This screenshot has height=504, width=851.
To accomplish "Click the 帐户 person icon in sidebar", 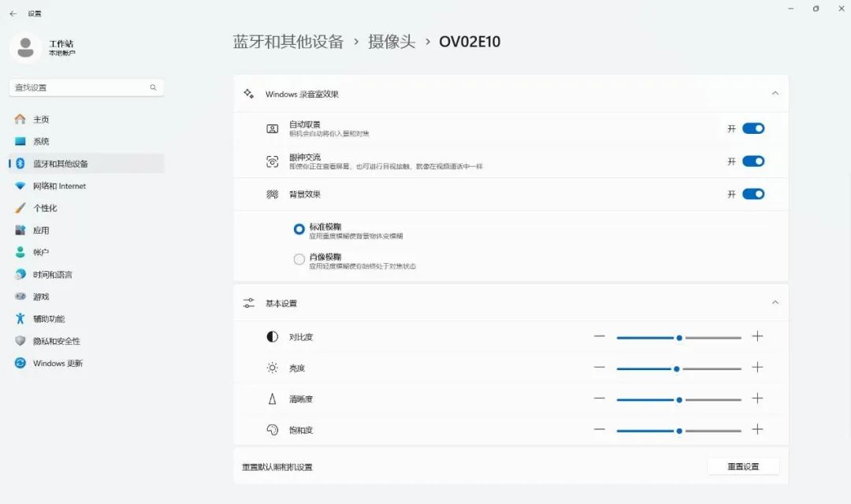I will click(20, 252).
